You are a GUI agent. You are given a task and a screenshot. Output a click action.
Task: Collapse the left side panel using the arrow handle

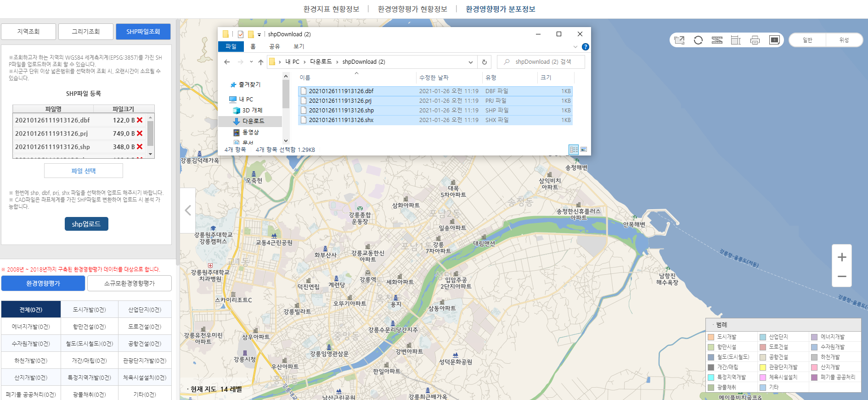coord(188,211)
